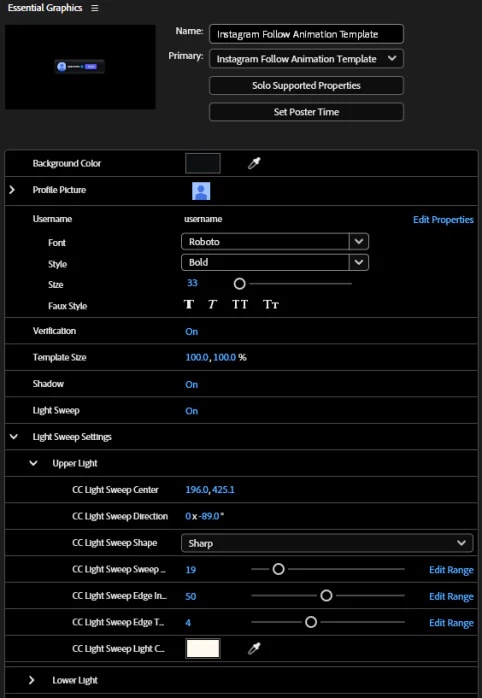The height and width of the screenshot is (698, 482).
Task: Enable All Caps faux style icon
Action: point(240,304)
